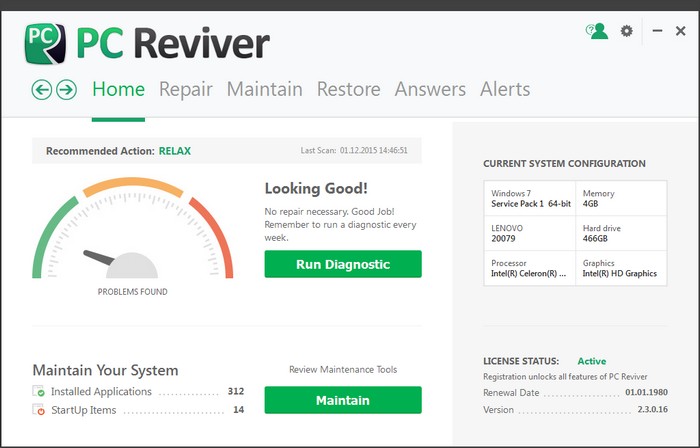
Task: Click the StartUp Items power icon
Action: point(39,410)
